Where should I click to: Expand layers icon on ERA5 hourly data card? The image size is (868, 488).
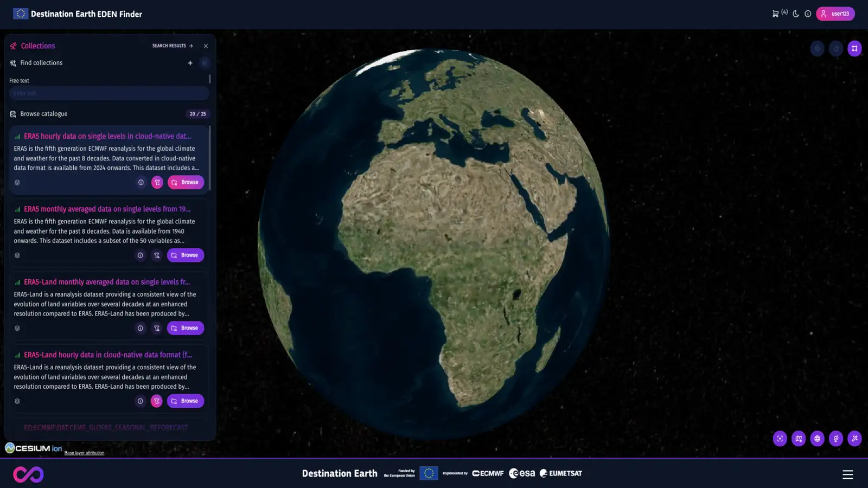pyautogui.click(x=17, y=183)
